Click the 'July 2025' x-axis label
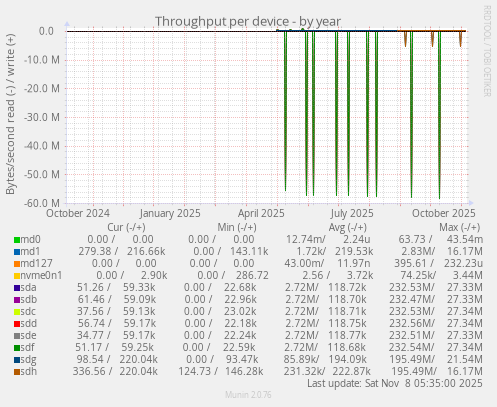 point(352,213)
